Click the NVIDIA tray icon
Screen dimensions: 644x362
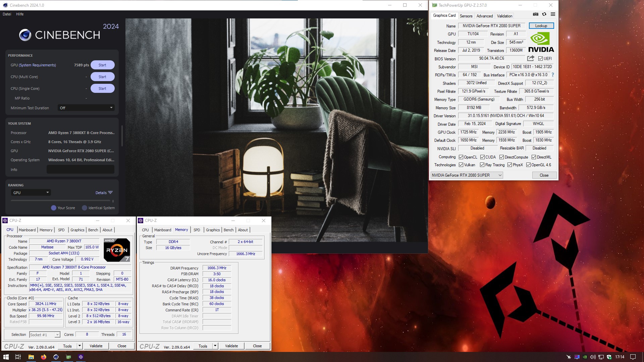[x=585, y=357]
